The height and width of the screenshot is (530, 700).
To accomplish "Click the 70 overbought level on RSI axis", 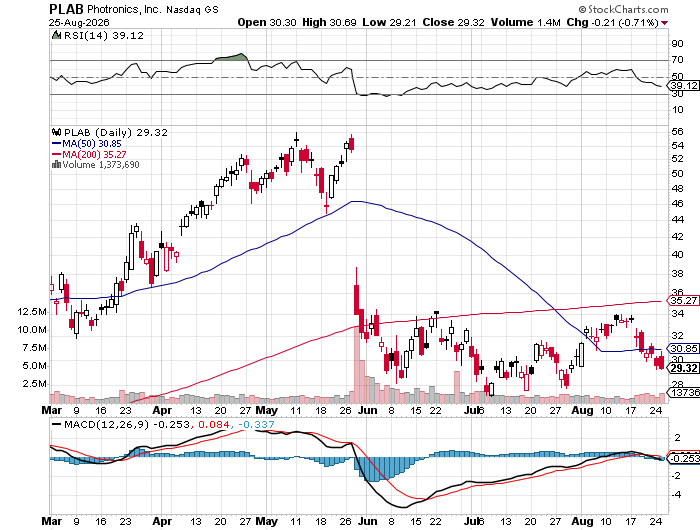I will coord(677,59).
